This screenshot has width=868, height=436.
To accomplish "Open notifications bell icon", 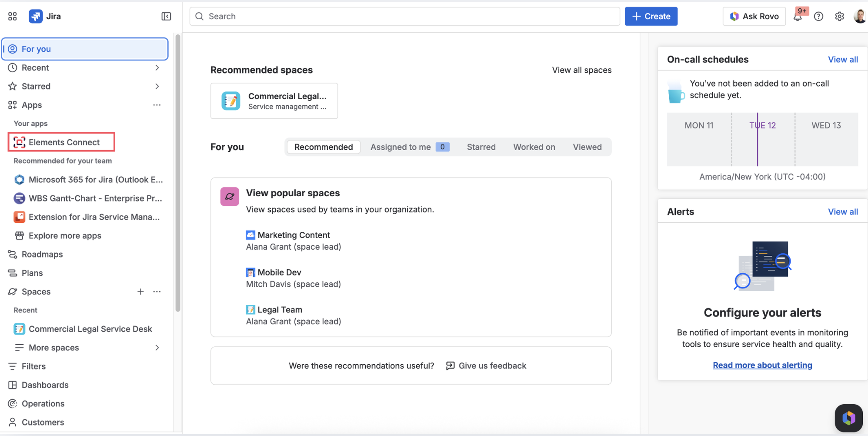I will 798,17.
